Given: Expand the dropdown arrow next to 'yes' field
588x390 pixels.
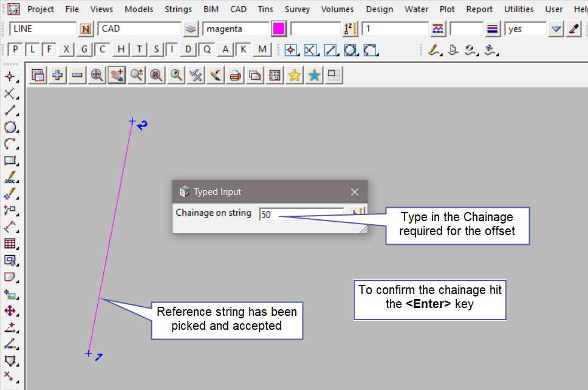Looking at the screenshot, I should 556,29.
